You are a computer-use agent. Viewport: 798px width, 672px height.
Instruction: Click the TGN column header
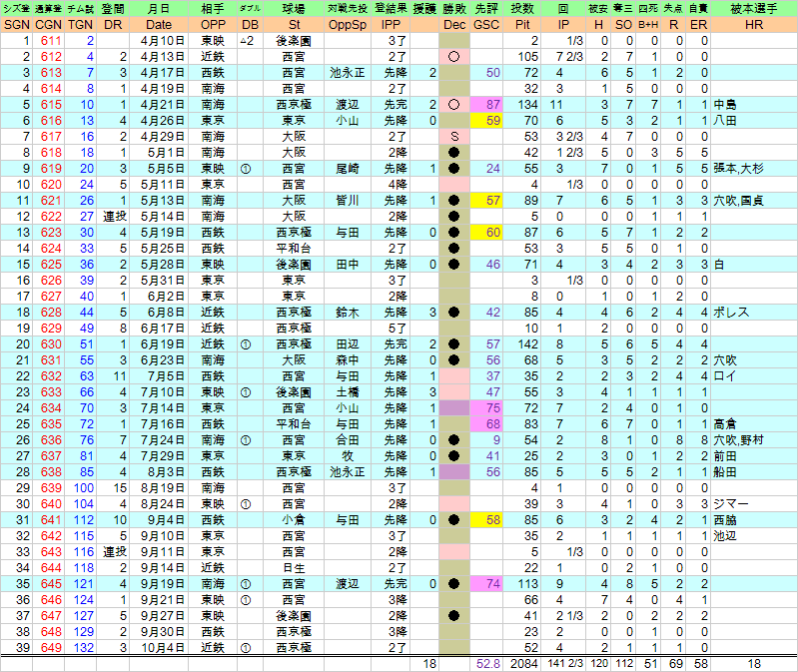pos(81,24)
